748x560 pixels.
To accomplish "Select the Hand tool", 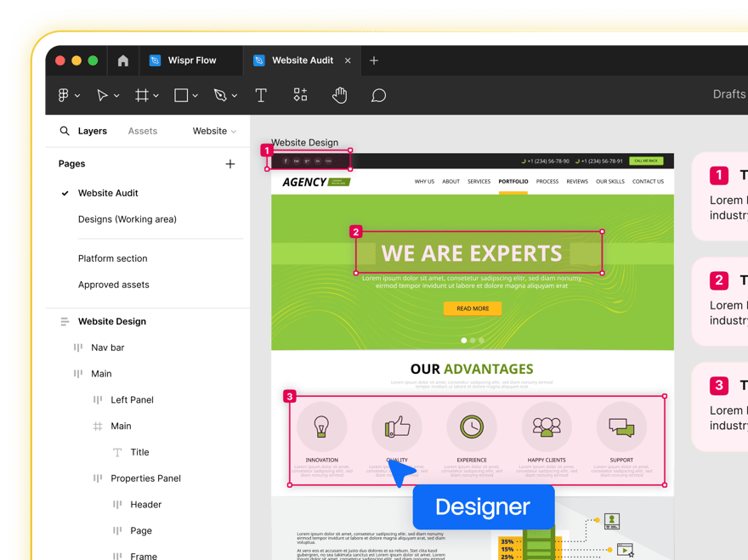I will click(340, 95).
